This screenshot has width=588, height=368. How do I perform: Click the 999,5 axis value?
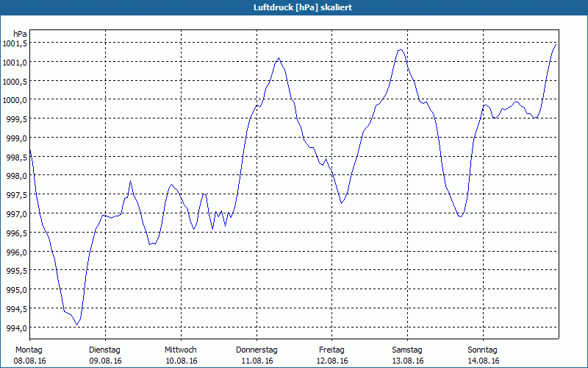(x=16, y=119)
